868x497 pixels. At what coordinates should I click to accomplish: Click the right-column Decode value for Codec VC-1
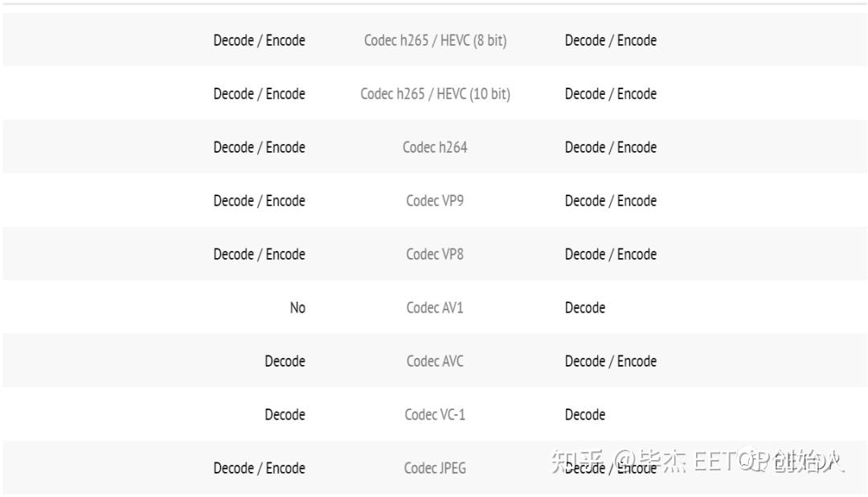(x=585, y=415)
